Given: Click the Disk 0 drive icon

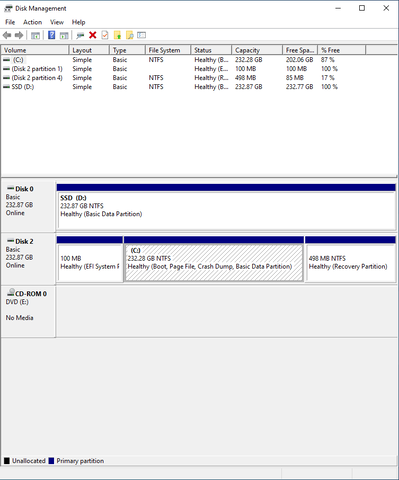Looking at the screenshot, I should (x=11, y=188).
